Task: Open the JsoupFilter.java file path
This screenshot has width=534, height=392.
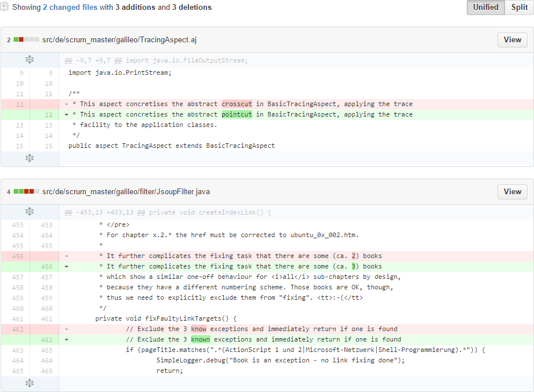Action: point(126,191)
